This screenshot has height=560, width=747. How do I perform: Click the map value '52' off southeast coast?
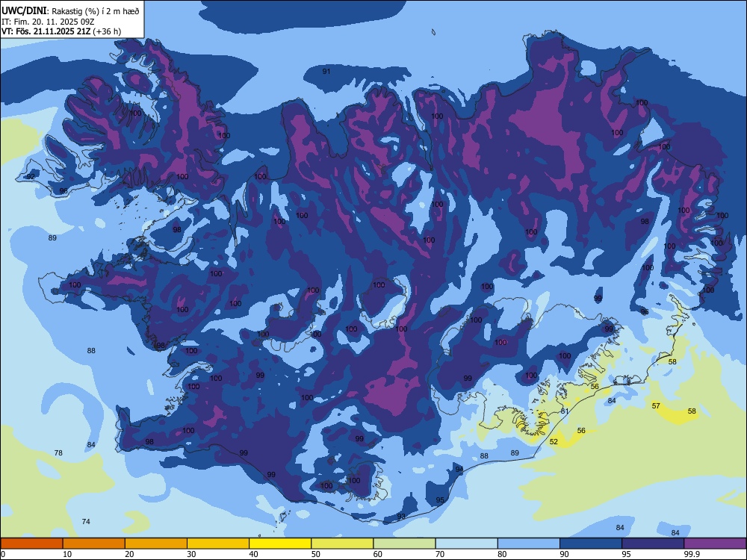[554, 441]
